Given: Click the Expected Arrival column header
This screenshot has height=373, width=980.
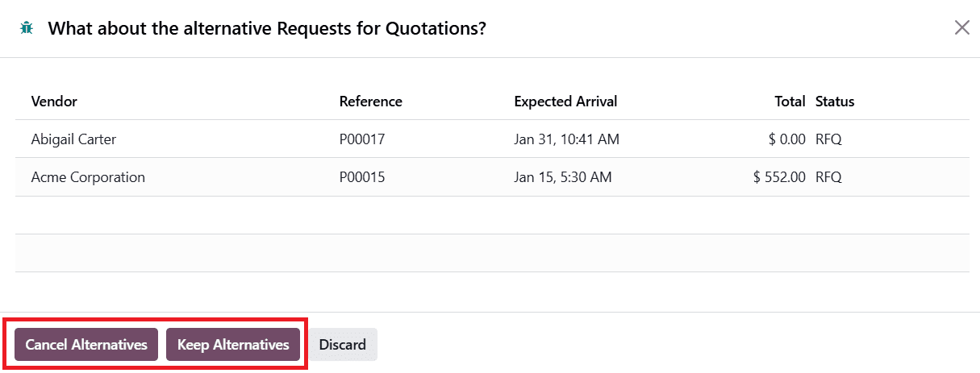Looking at the screenshot, I should pyautogui.click(x=565, y=102).
